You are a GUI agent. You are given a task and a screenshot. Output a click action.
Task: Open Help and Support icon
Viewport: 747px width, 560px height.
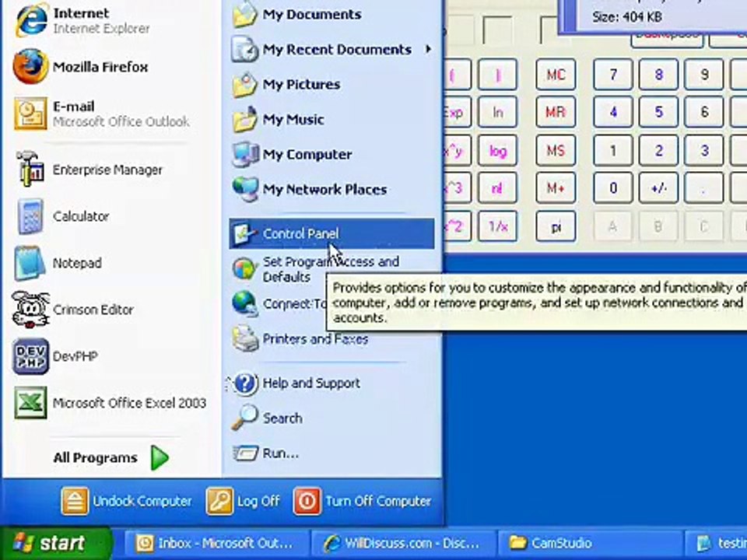coord(246,383)
